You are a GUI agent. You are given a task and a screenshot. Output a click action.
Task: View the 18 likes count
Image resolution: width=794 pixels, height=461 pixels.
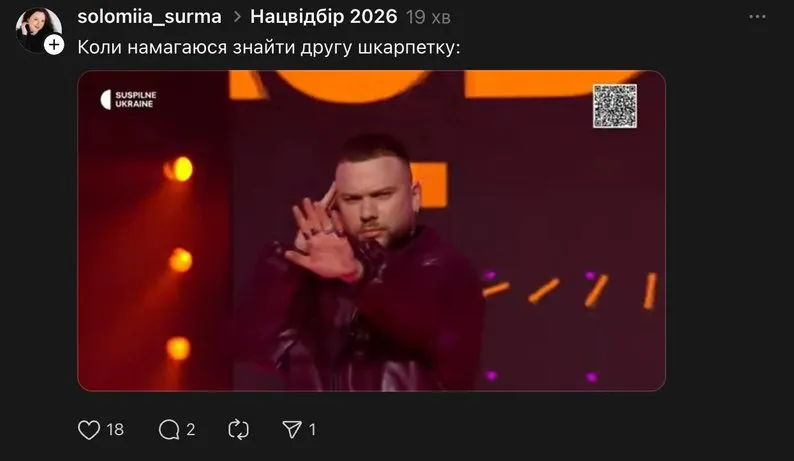pyautogui.click(x=115, y=430)
